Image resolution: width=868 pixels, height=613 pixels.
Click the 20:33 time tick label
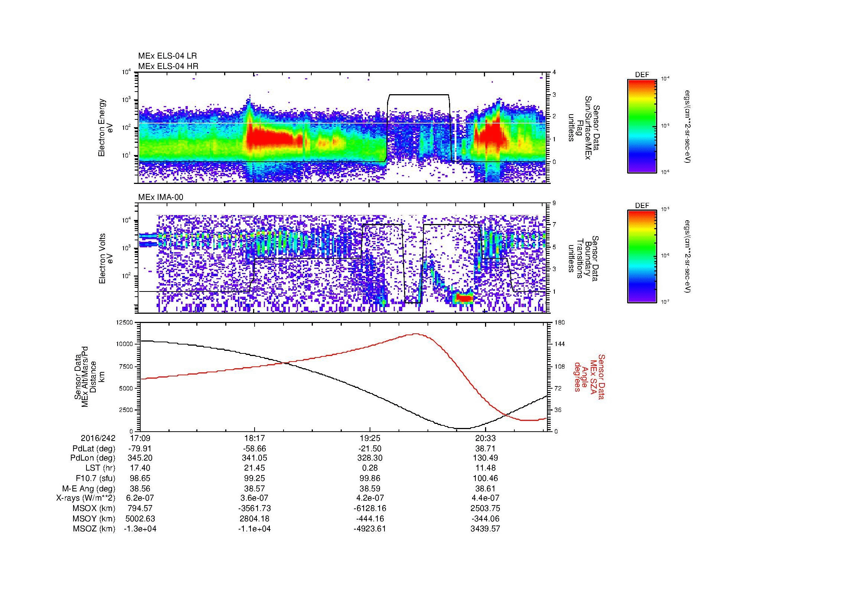coord(485,438)
